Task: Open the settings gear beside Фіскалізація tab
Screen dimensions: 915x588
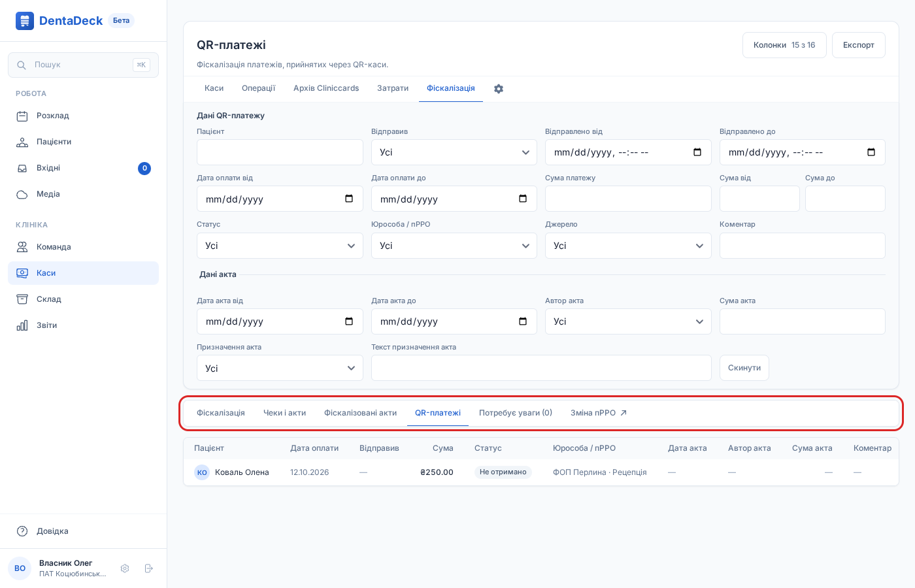Action: pyautogui.click(x=499, y=89)
